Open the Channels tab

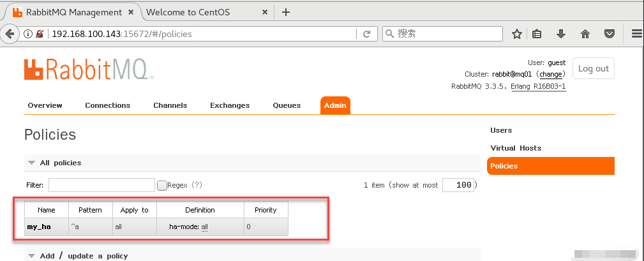[x=170, y=105]
